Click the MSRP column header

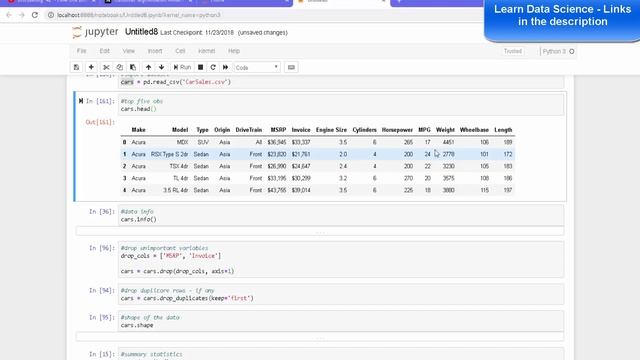(x=278, y=130)
